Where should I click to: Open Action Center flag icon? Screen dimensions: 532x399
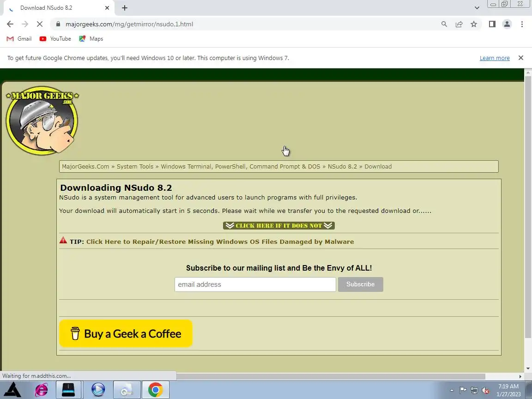point(463,390)
